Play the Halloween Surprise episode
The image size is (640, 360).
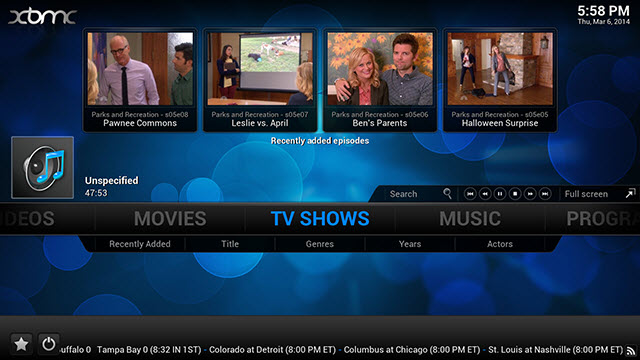click(500, 80)
